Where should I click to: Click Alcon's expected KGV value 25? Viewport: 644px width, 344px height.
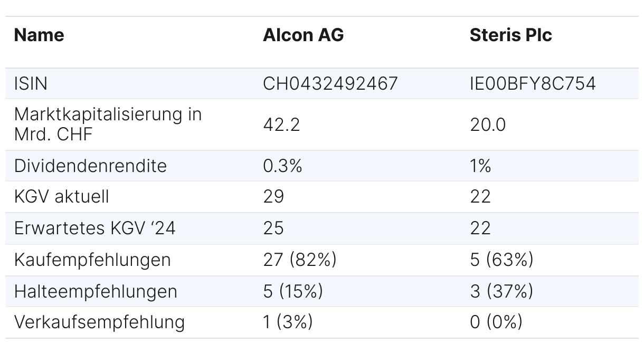coord(273,228)
